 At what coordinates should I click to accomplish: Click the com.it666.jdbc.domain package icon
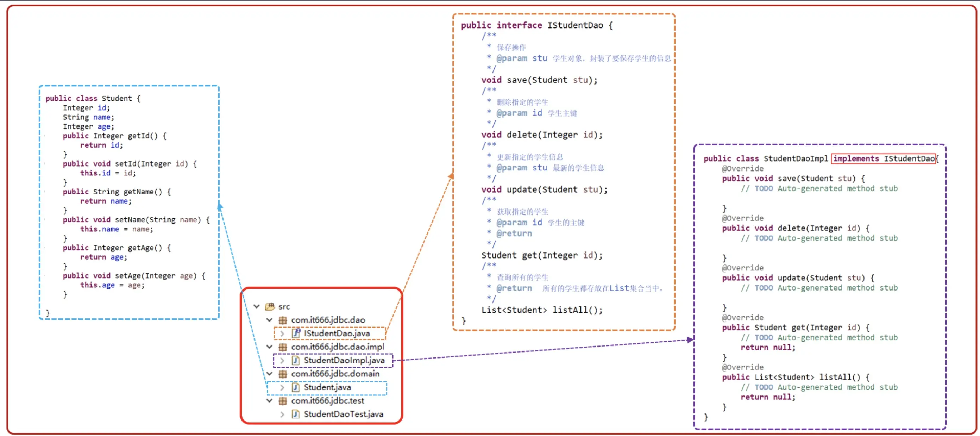click(283, 374)
